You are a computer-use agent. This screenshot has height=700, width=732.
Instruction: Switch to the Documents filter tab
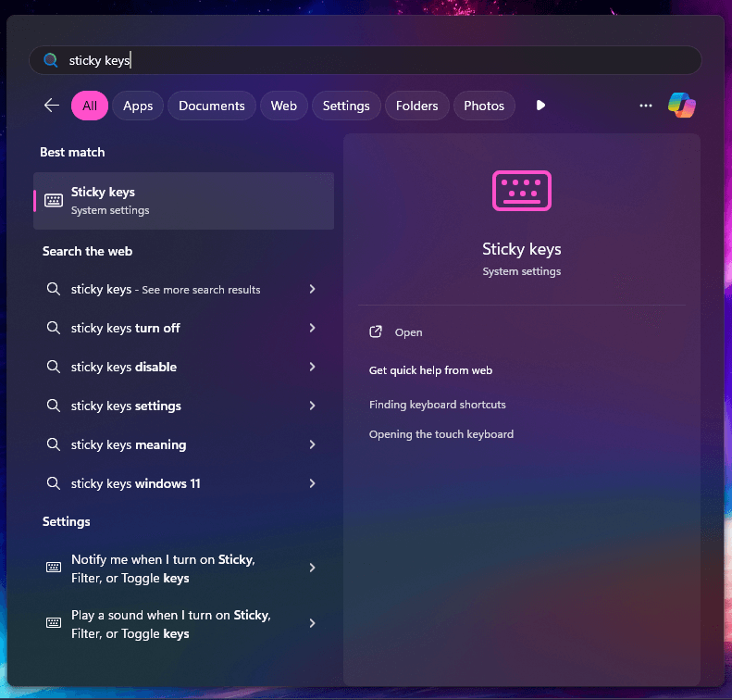pos(212,106)
